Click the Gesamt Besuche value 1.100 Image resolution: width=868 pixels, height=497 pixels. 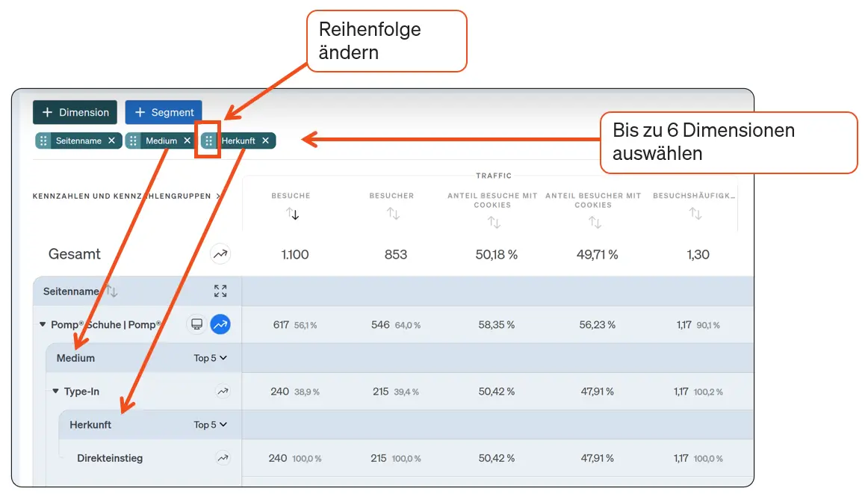click(x=295, y=255)
